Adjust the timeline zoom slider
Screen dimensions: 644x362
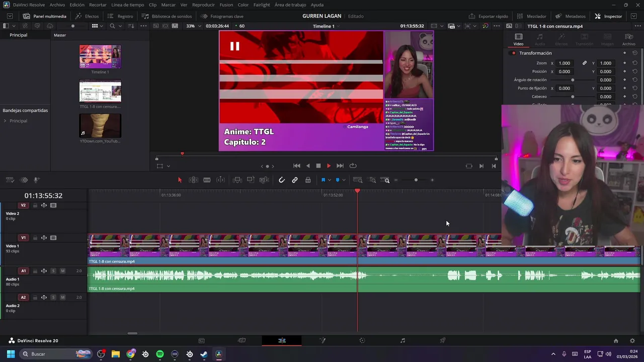(x=416, y=180)
